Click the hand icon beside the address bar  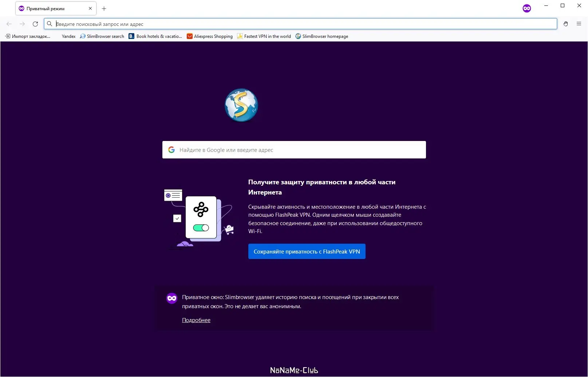pos(566,24)
